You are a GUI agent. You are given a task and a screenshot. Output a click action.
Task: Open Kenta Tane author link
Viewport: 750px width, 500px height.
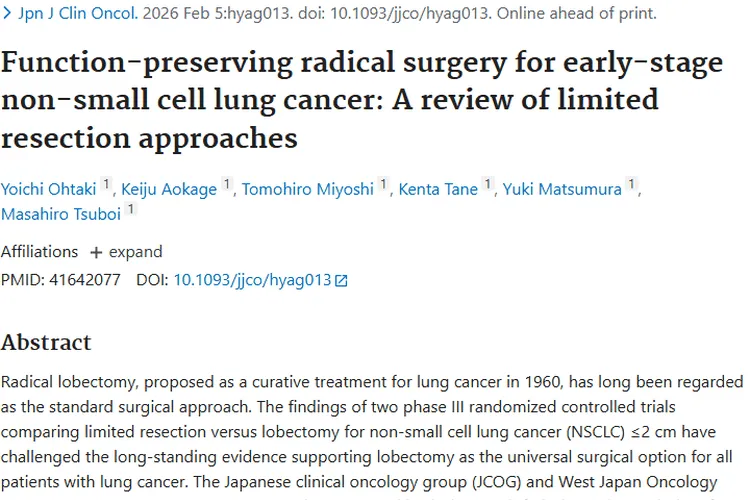(x=438, y=189)
